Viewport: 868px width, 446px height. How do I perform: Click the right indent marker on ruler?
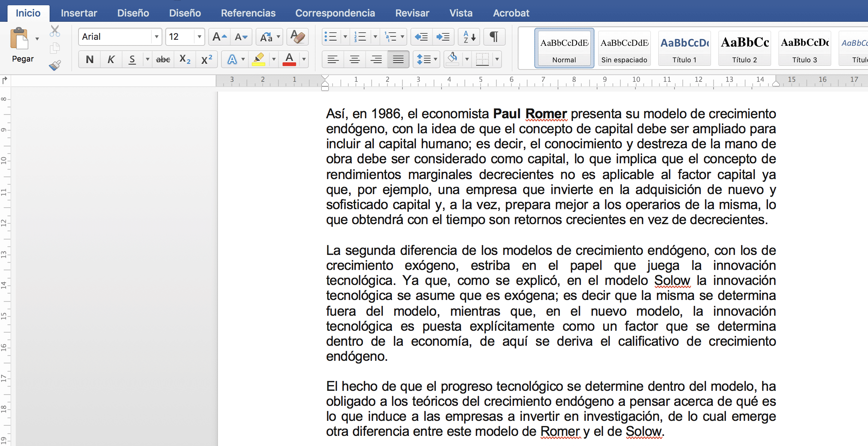776,84
